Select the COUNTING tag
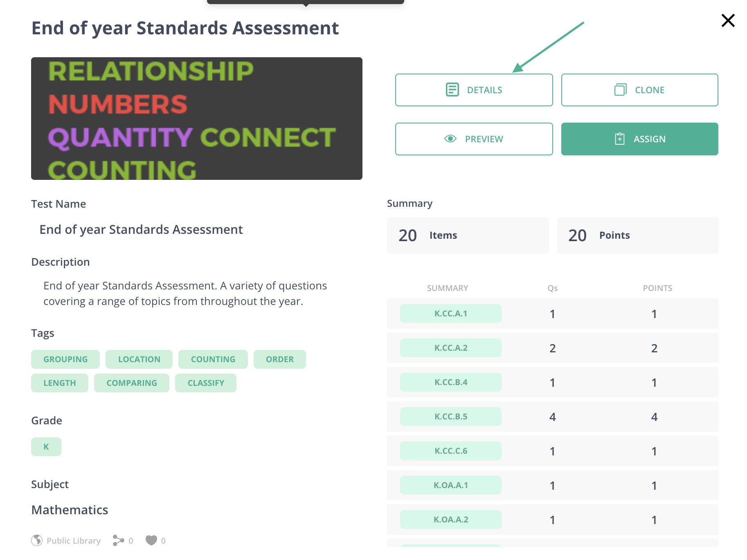747x560 pixels. (x=213, y=359)
